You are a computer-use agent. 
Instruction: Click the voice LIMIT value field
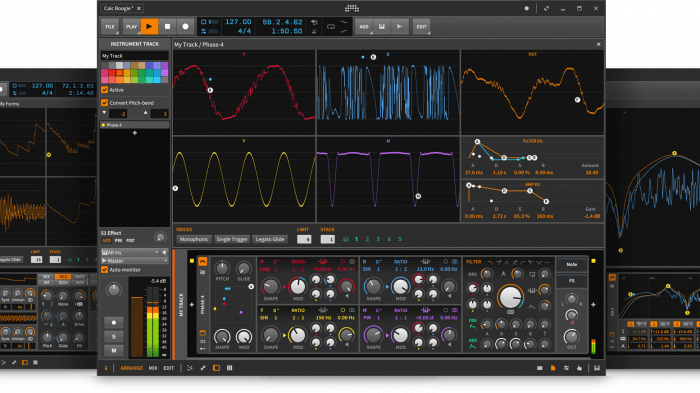(304, 239)
